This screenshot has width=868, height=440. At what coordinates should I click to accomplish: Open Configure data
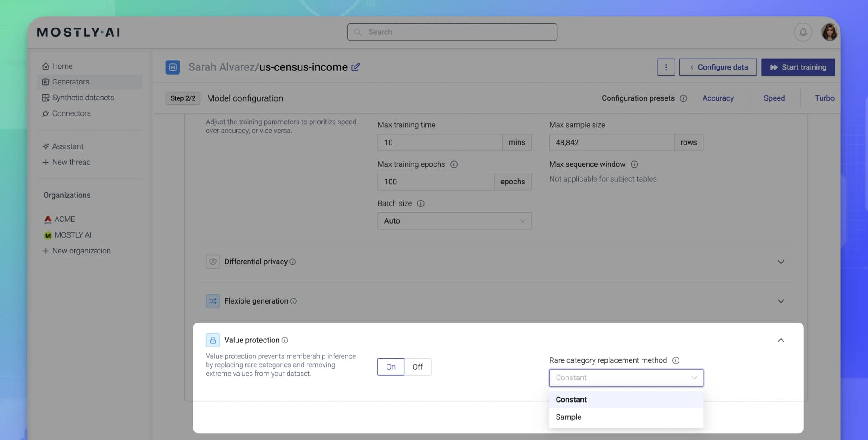718,67
